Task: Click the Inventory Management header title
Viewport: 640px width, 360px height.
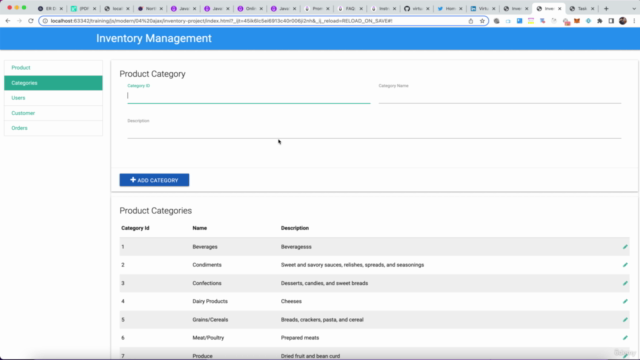Action: pos(154,38)
